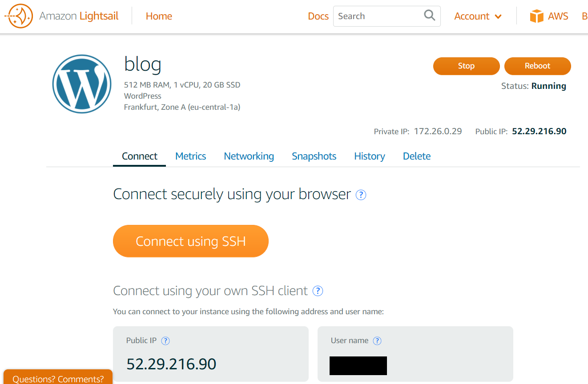The image size is (588, 384).
Task: Open help icon beside own SSH client heading
Action: [x=318, y=291]
